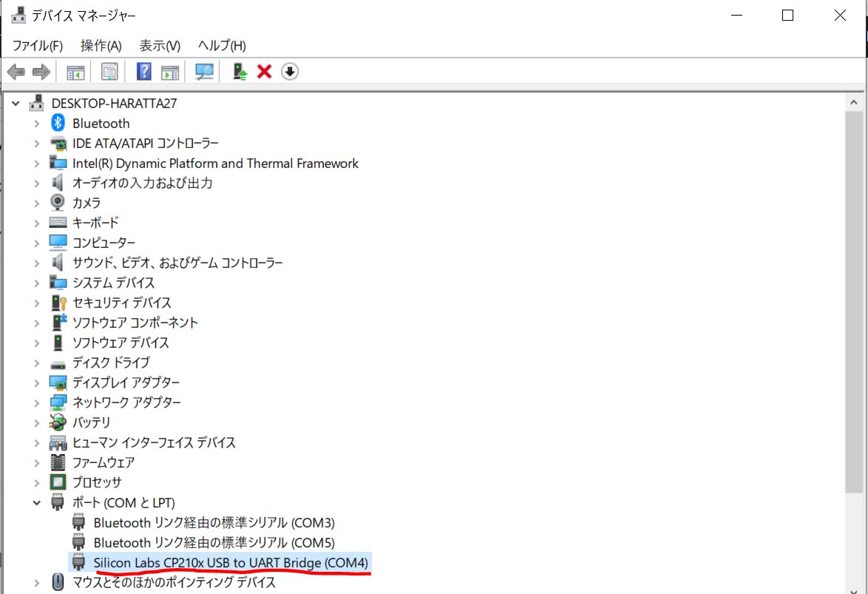
Task: Click the Forward arrow toolbar icon
Action: point(41,72)
